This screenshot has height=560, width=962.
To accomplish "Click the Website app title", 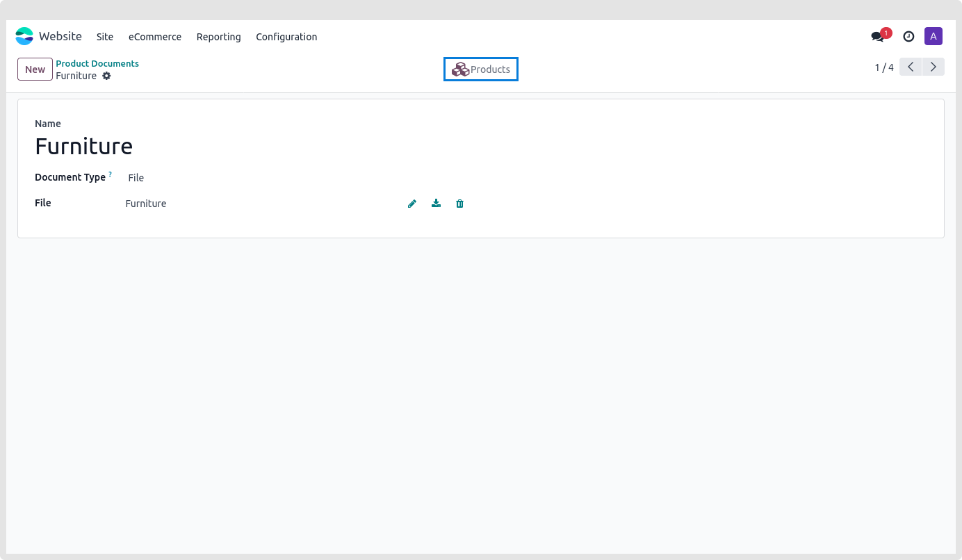I will (60, 37).
